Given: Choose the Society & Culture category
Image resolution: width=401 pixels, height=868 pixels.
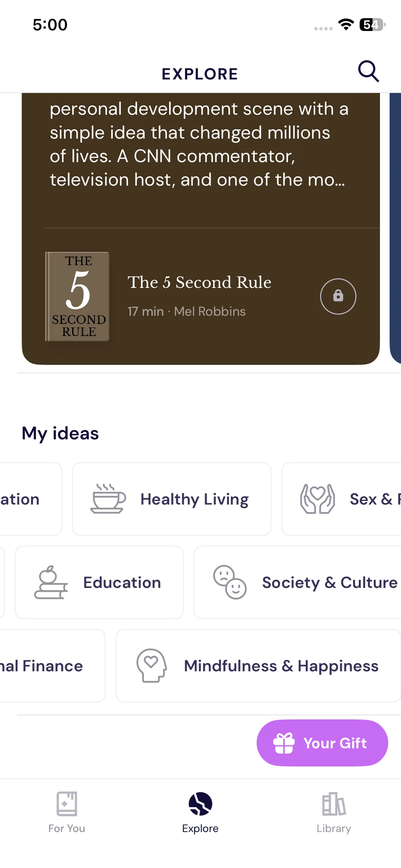Looking at the screenshot, I should click(x=329, y=583).
